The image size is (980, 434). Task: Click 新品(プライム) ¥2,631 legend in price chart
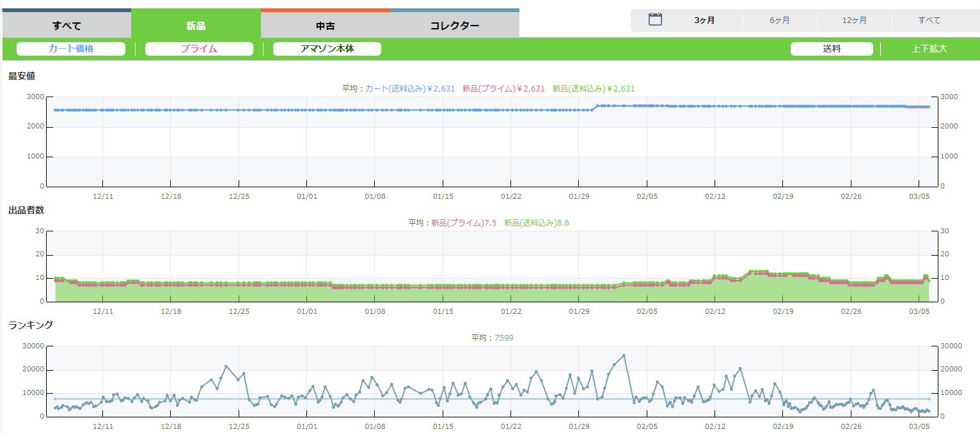point(503,89)
